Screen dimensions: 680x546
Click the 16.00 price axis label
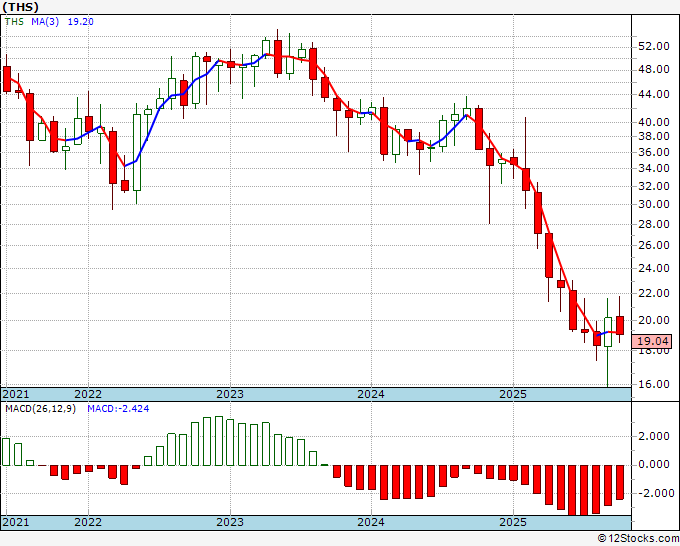653,384
